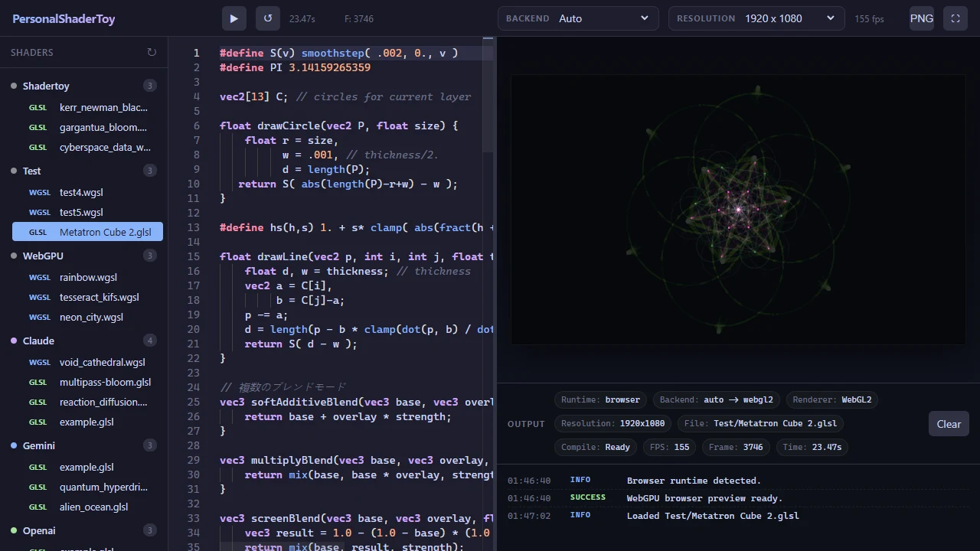The width and height of the screenshot is (980, 551).
Task: Open multipass-bloom.glsl file
Action: 87,382
